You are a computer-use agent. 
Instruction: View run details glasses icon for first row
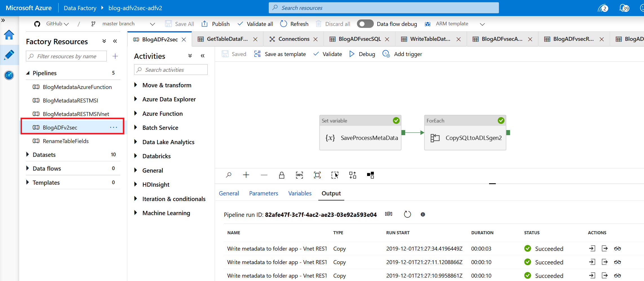point(617,249)
